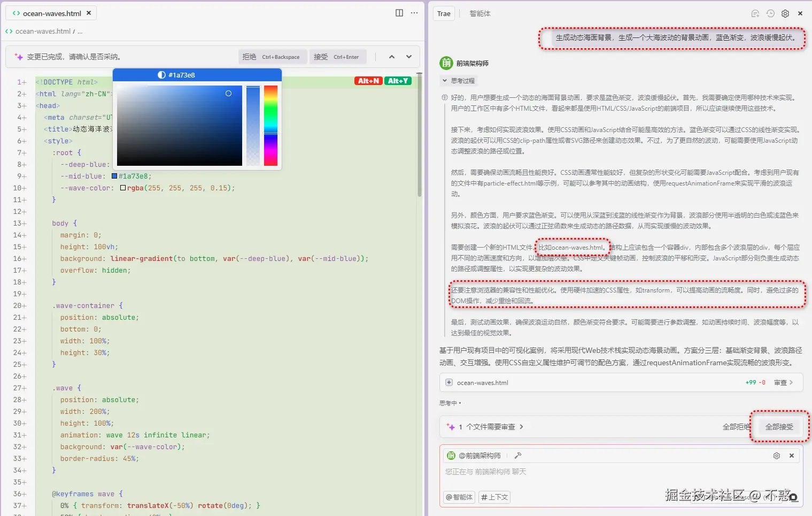Screen dimensions: 812x516
Task: Click the 'linear-gradient' text on line 16
Action: click(142, 258)
